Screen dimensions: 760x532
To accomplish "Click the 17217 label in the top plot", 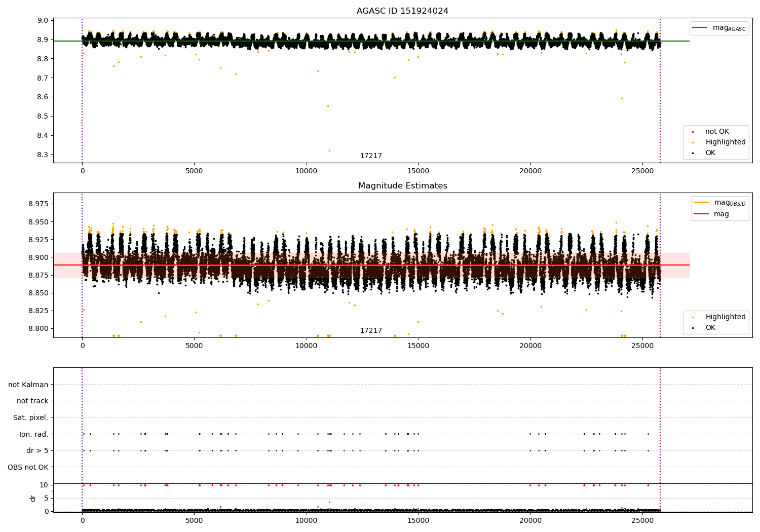I will coord(371,156).
